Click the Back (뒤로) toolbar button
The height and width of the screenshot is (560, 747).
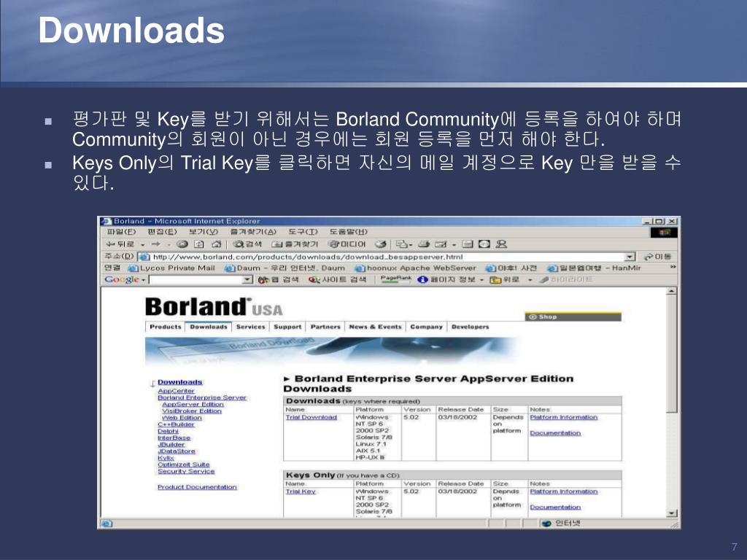pyautogui.click(x=120, y=244)
